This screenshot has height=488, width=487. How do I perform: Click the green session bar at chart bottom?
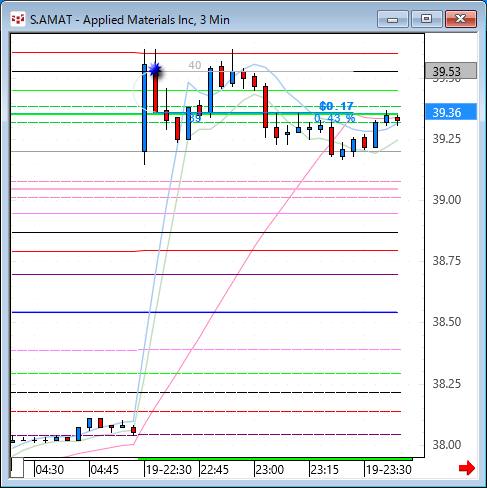pos(275,459)
